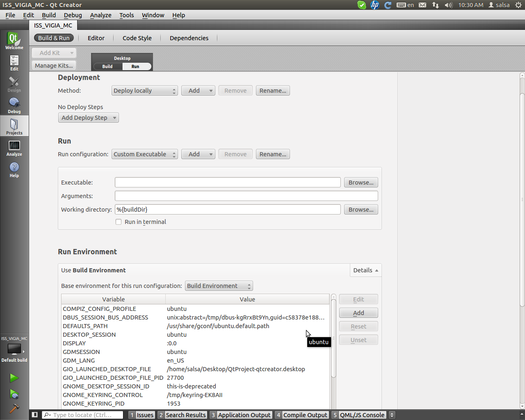Click the Arguments input field
525x420 pixels.
click(247, 196)
